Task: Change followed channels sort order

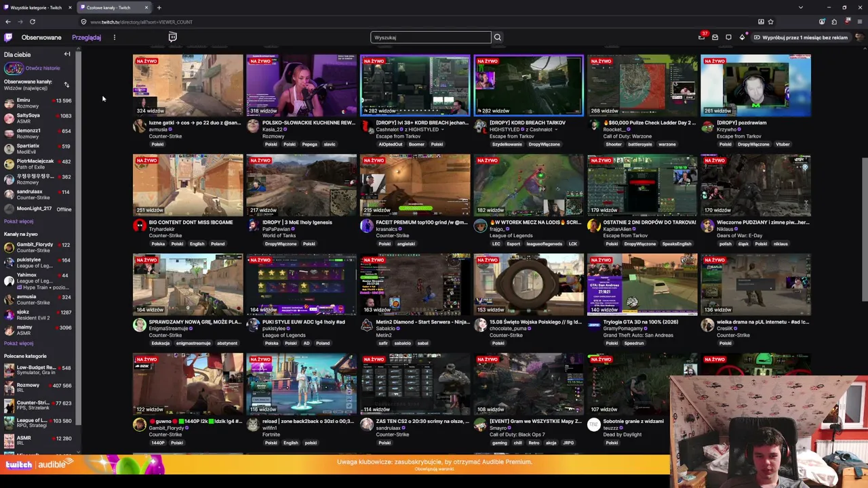Action: coord(66,85)
